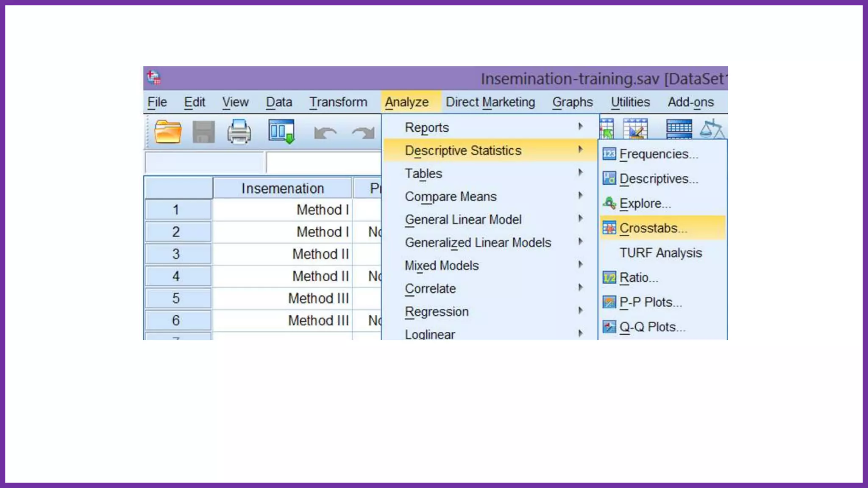Expand the Compare Means submenu
868x488 pixels.
[x=451, y=197]
